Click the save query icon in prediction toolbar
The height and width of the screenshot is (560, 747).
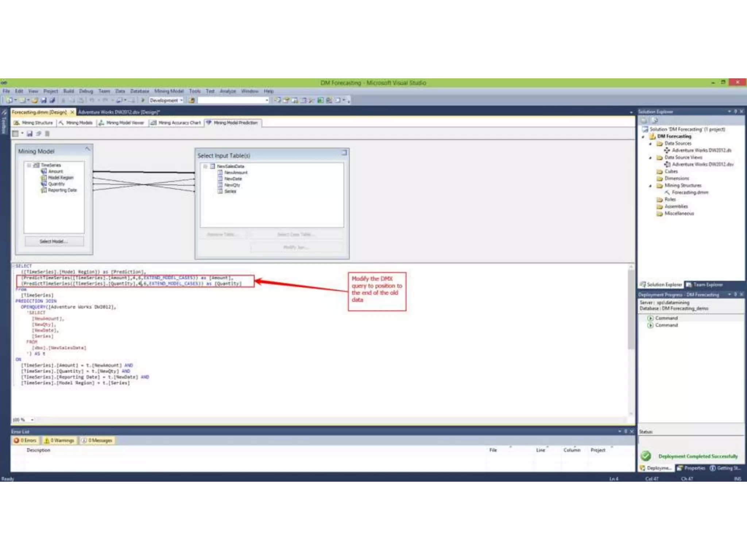click(30, 134)
